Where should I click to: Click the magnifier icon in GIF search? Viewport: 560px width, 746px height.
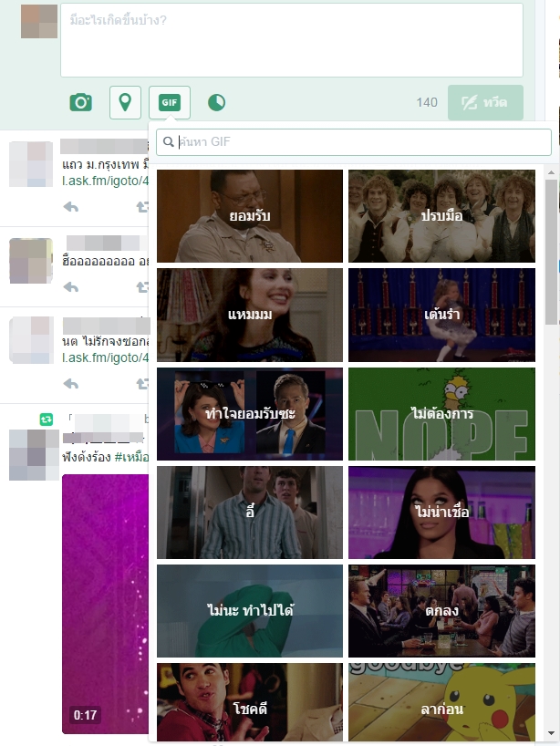click(x=168, y=141)
